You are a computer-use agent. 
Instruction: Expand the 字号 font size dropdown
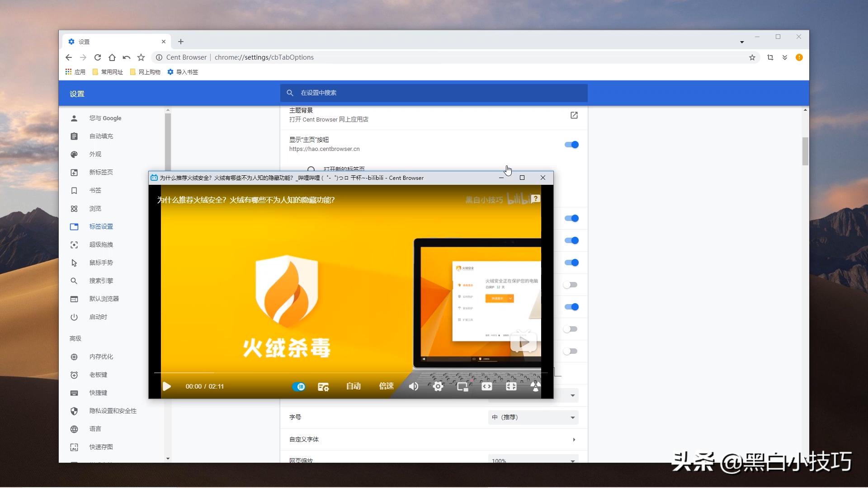pyautogui.click(x=533, y=418)
